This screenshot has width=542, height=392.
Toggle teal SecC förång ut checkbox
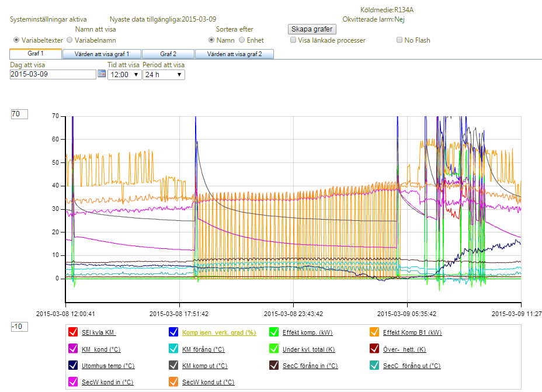[374, 365]
